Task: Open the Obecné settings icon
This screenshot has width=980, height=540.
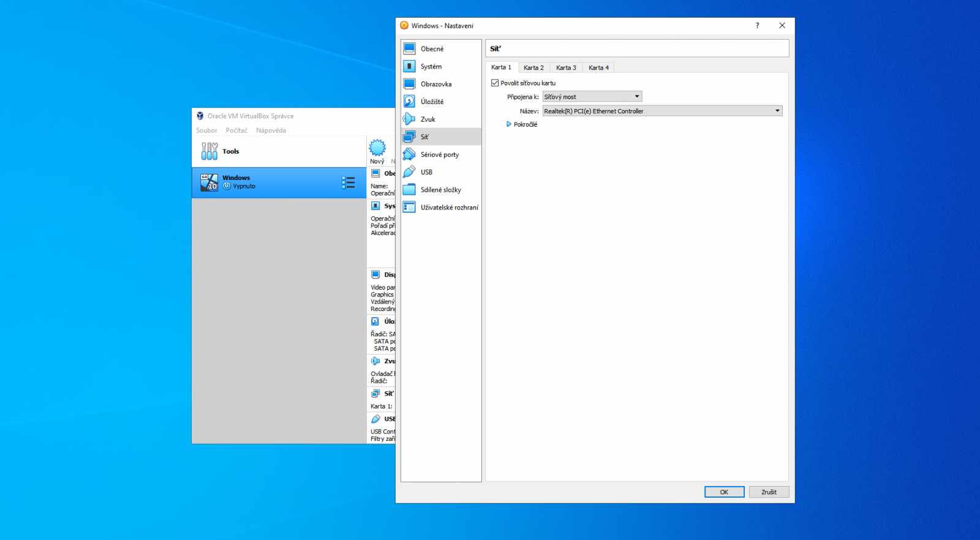Action: coord(409,48)
